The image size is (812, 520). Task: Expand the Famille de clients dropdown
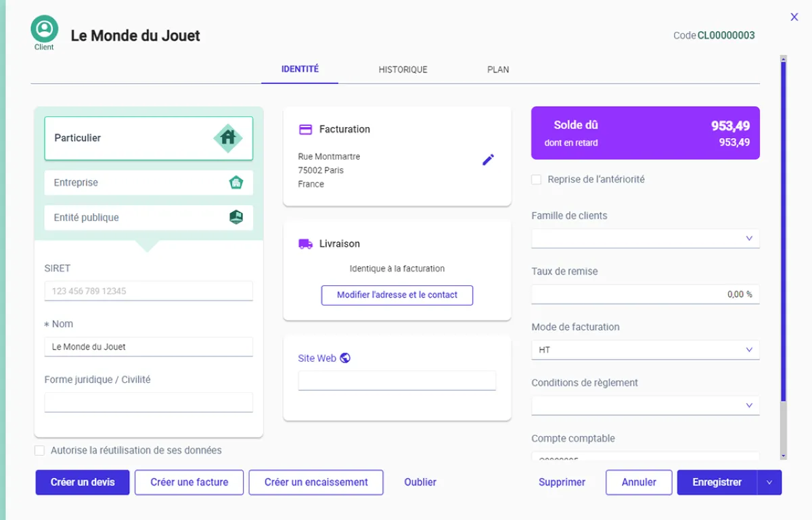(x=748, y=239)
